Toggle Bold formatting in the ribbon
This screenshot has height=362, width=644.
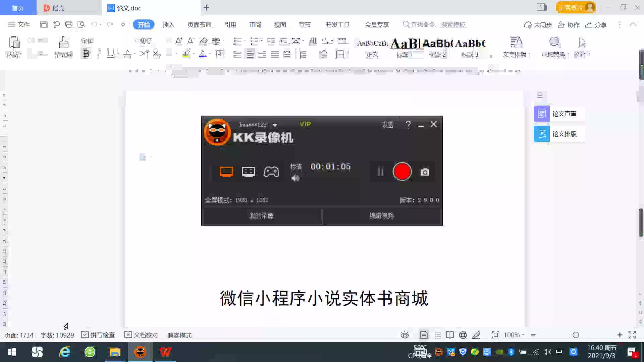[86, 54]
